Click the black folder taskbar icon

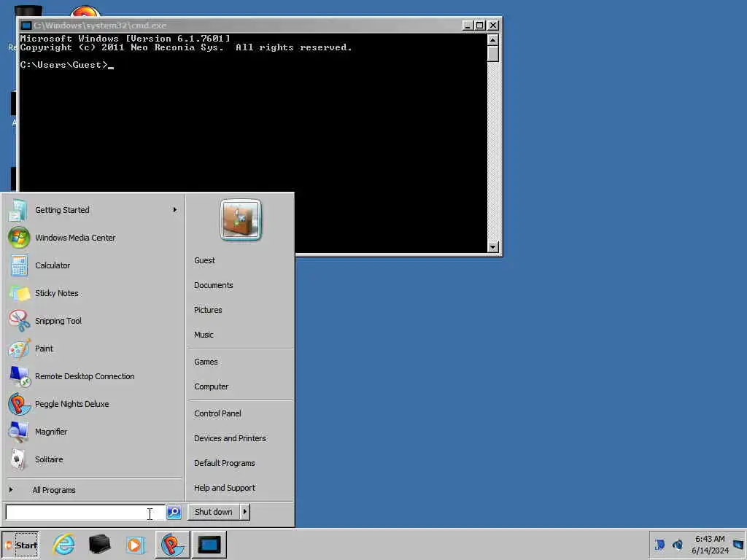tap(99, 544)
